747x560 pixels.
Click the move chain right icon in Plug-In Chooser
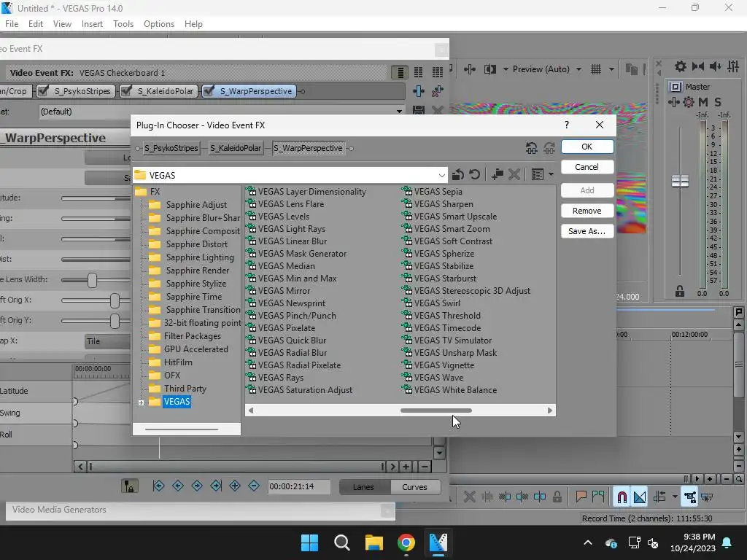(x=549, y=148)
